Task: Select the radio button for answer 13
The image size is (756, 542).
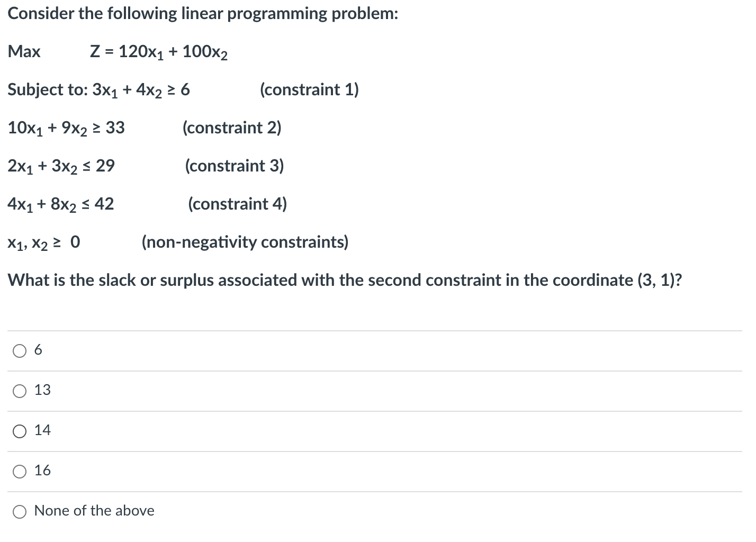Action: pos(20,390)
